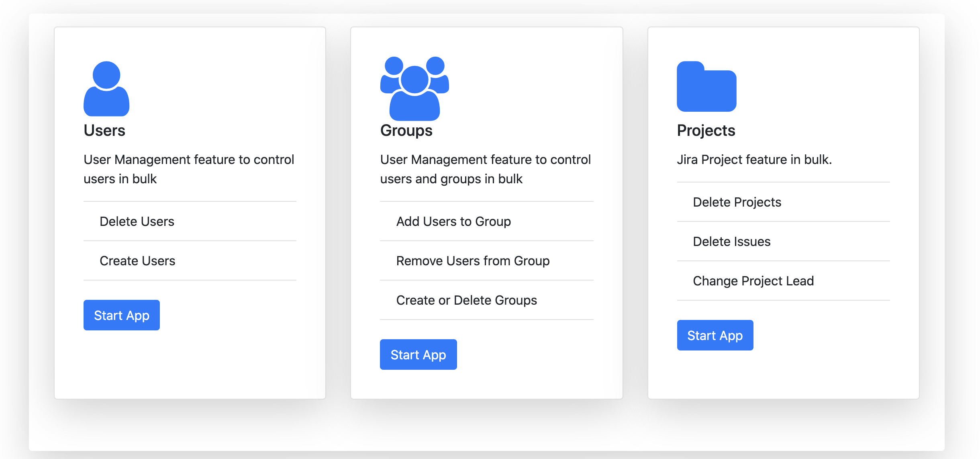Start the Users app
The width and height of the screenshot is (980, 459).
tap(121, 315)
